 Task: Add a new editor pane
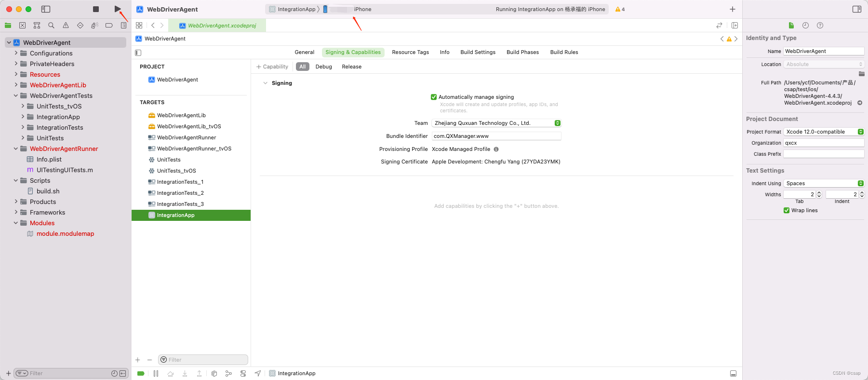(x=734, y=25)
